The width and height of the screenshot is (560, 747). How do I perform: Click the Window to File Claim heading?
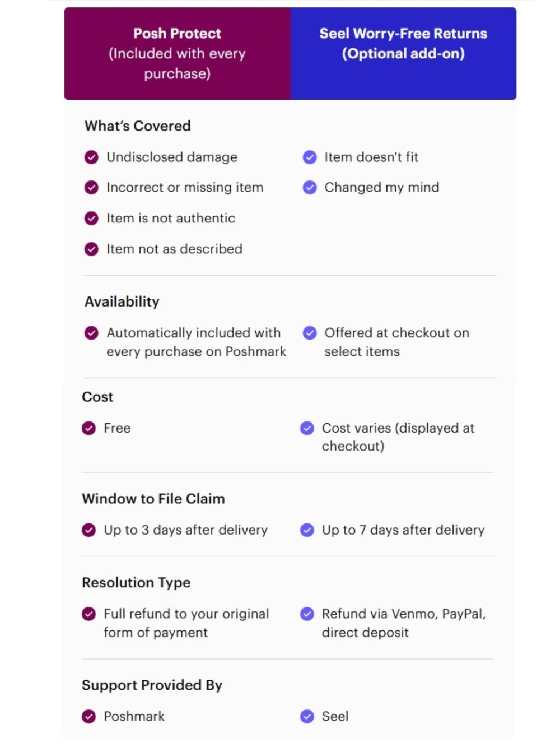coord(153,499)
